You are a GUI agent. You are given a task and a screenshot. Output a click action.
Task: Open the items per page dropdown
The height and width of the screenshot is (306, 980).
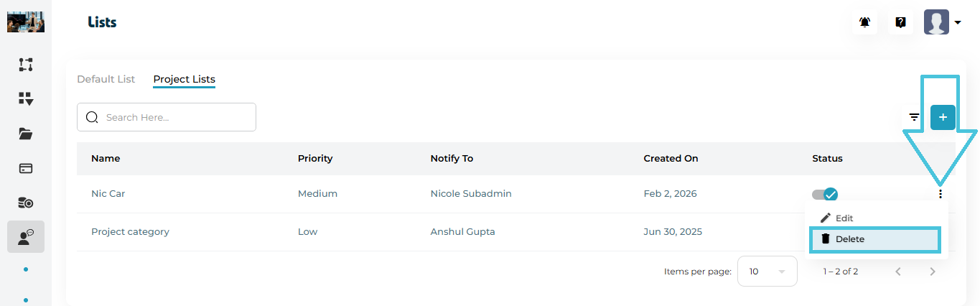click(x=767, y=272)
